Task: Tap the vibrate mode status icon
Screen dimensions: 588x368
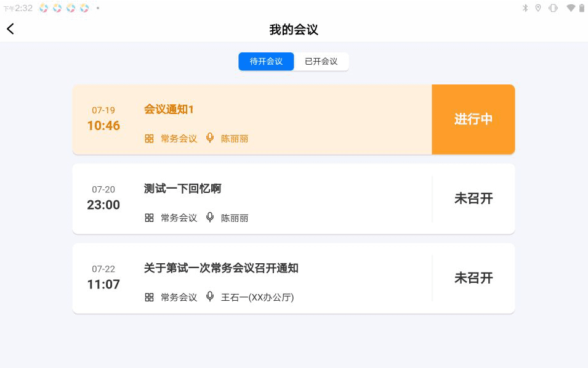Action: point(553,8)
